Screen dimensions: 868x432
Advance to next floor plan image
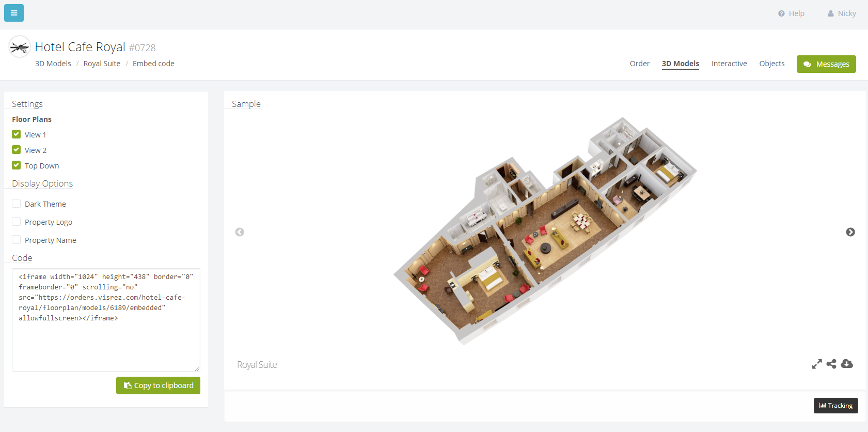[x=850, y=232]
